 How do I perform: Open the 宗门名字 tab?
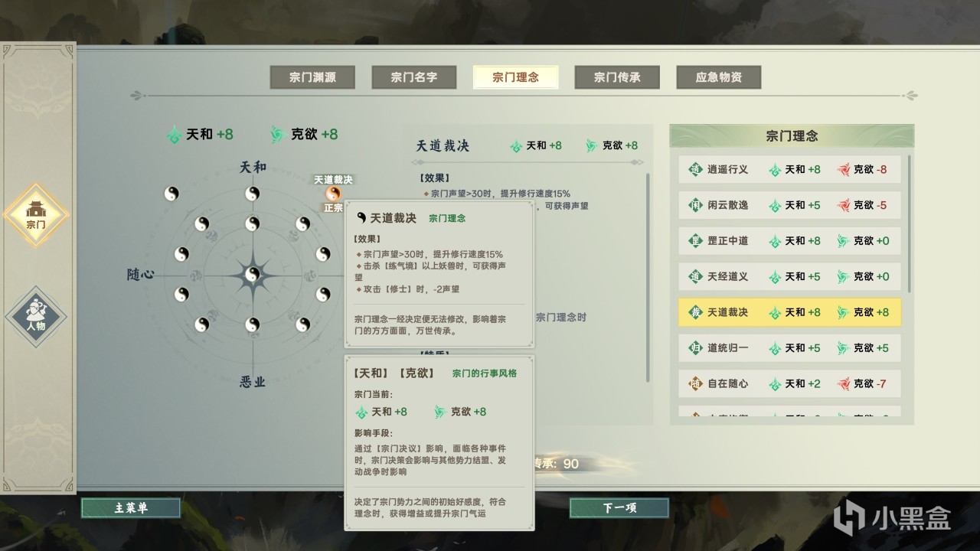413,77
